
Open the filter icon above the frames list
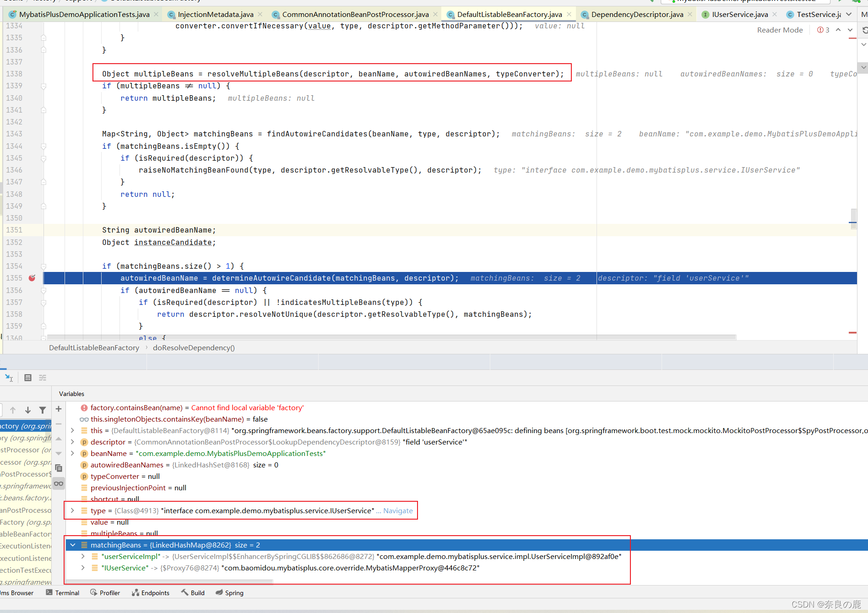pos(43,410)
